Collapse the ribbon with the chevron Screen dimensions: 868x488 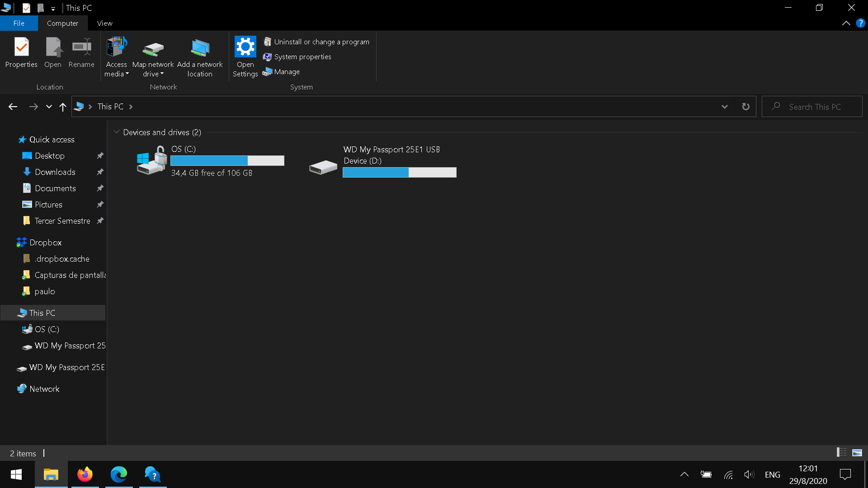(x=846, y=23)
